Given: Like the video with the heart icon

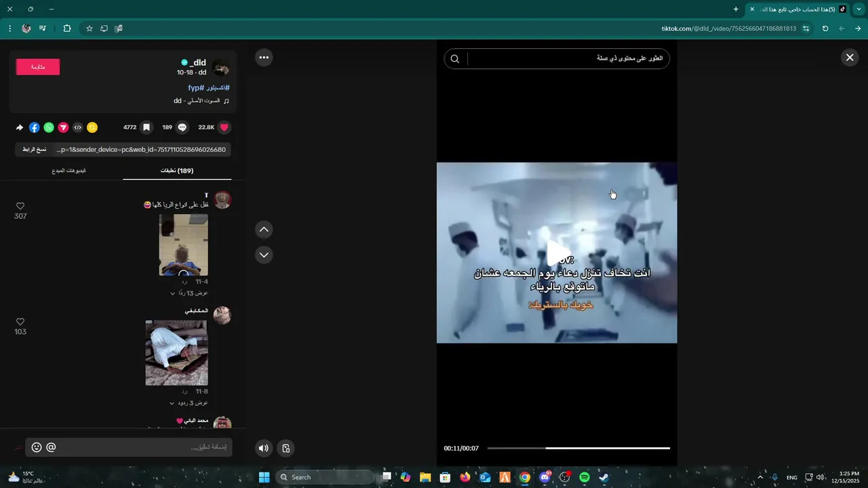Looking at the screenshot, I should pos(224,127).
